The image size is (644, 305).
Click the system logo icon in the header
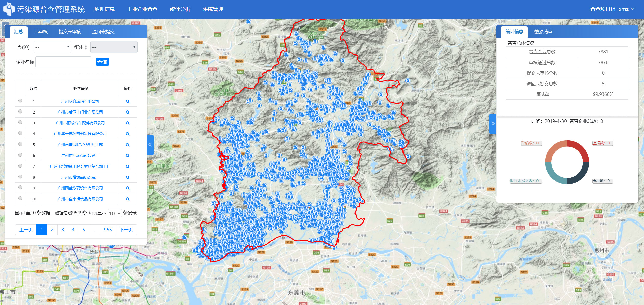[9, 9]
